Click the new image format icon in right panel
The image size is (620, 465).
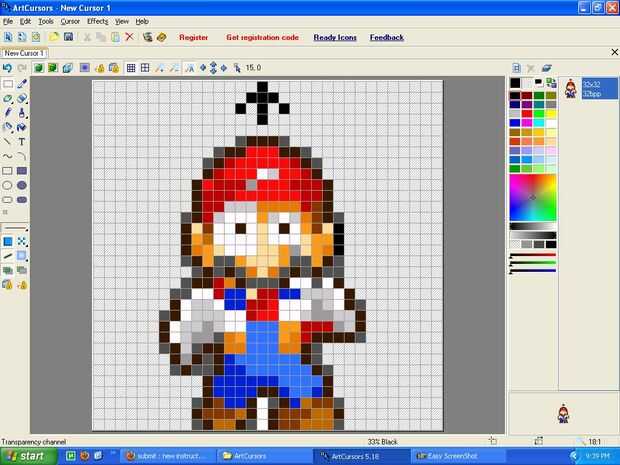[x=516, y=68]
